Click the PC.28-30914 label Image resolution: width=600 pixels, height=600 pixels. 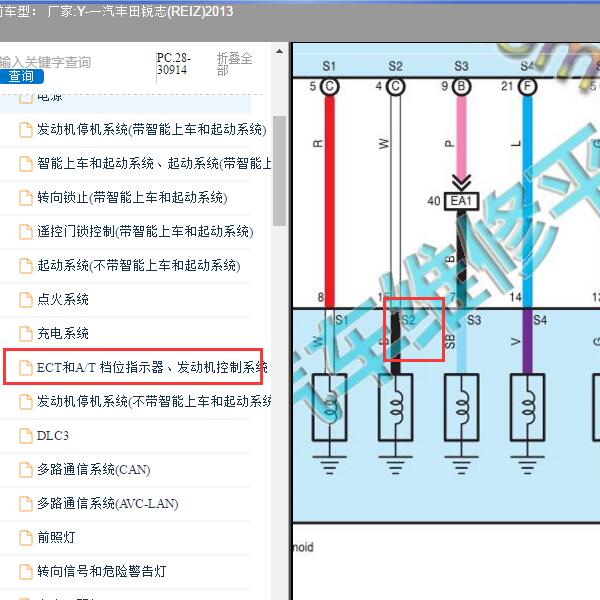[x=173, y=64]
